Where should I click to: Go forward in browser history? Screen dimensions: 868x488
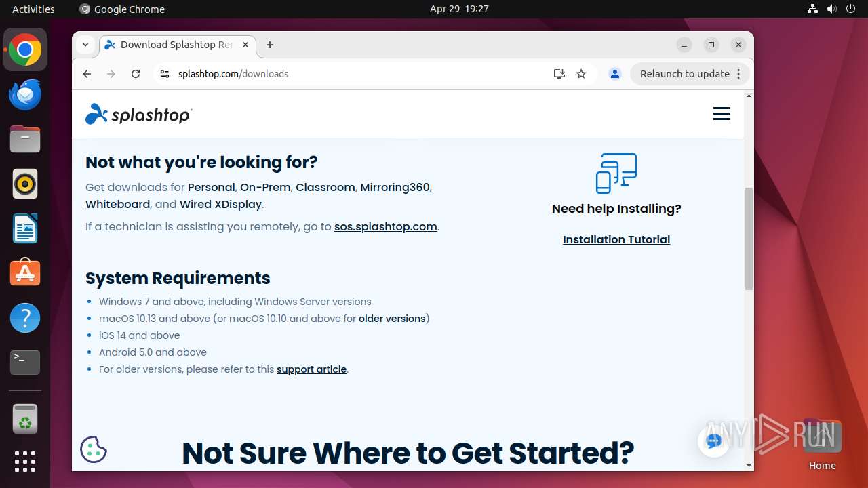[111, 74]
